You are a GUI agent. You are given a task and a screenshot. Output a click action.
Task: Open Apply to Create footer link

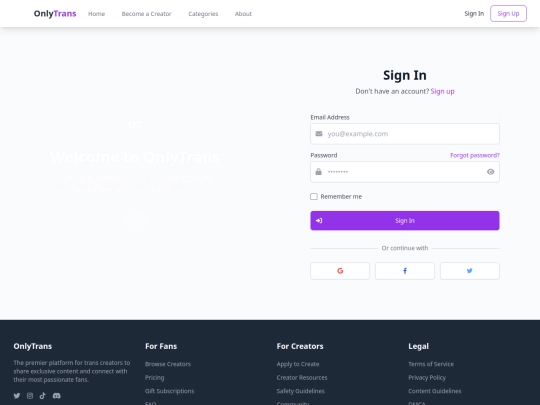[298, 364]
